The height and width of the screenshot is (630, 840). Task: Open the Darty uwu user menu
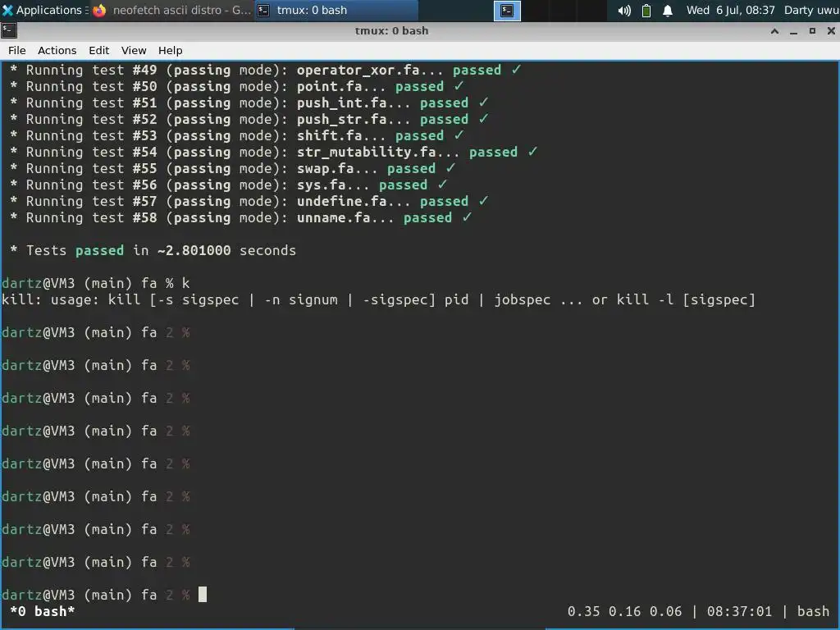(x=811, y=10)
